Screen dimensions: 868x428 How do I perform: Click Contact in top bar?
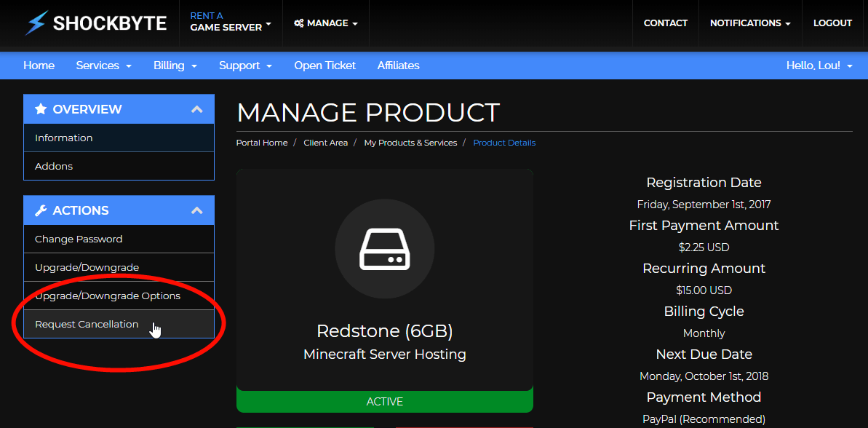[x=666, y=23]
